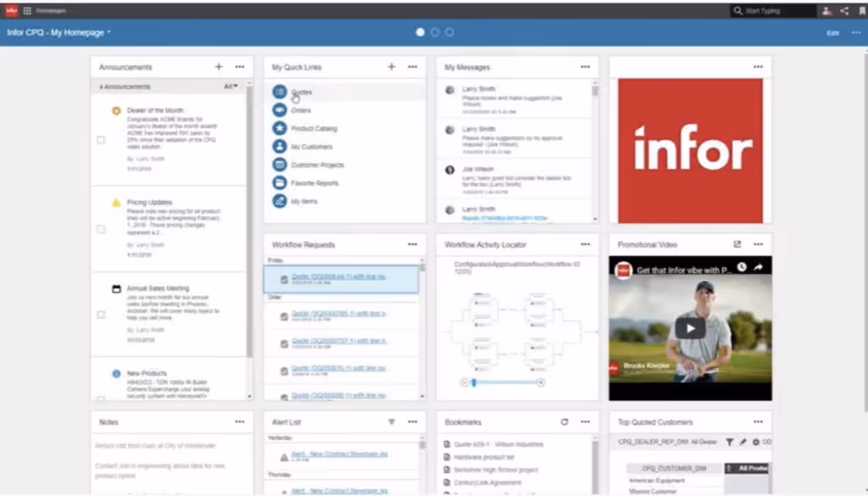Click filter icon in Top Quoted Customers

730,442
